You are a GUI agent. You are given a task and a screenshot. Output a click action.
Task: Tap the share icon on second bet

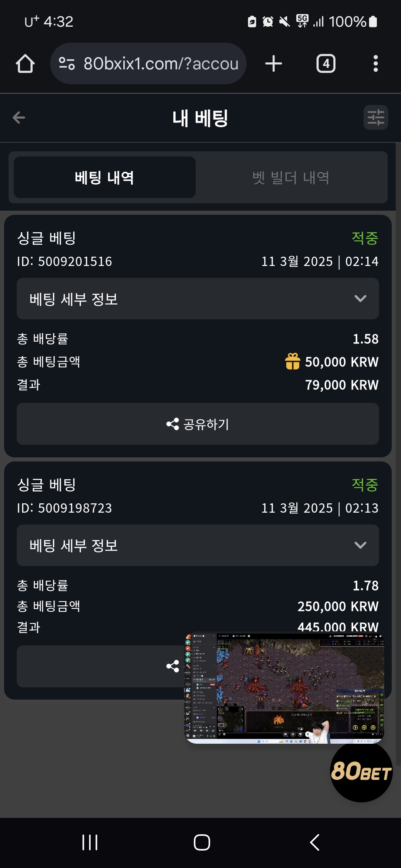pyautogui.click(x=173, y=666)
